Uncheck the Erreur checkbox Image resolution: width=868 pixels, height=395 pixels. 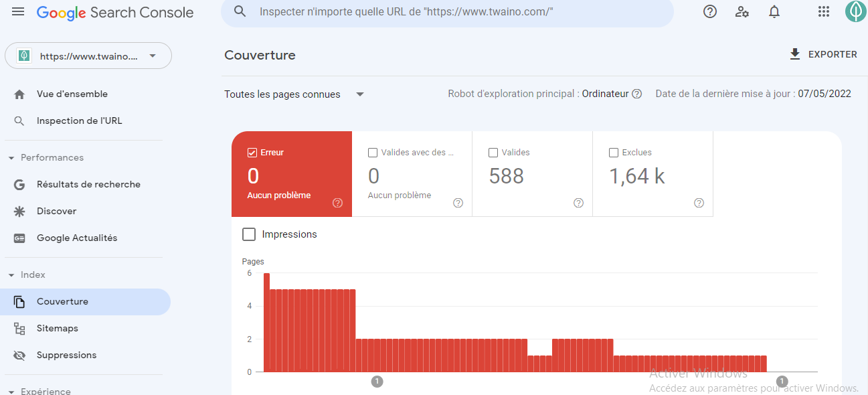click(x=252, y=153)
